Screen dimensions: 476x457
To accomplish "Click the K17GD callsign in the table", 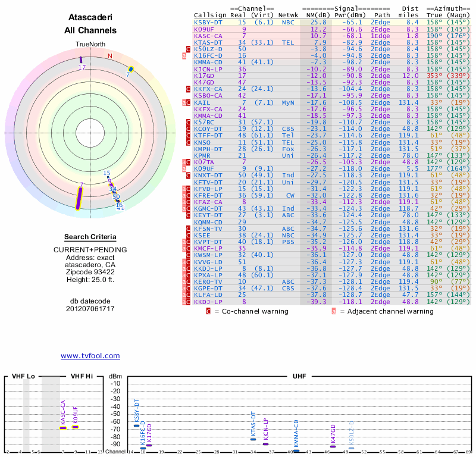I will coord(204,76).
